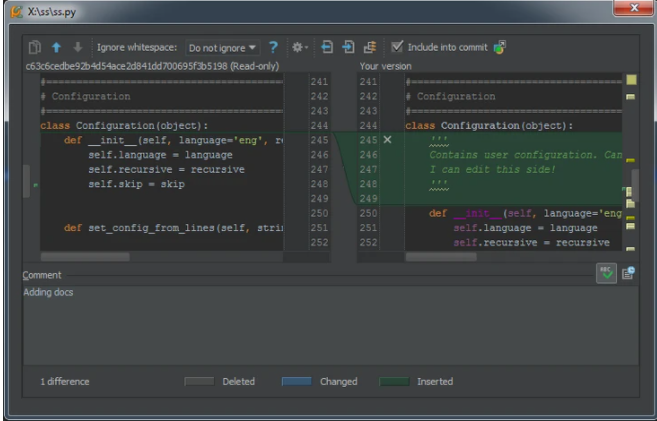Click the move to left pane icon
Viewport: 657px width, 421px height.
327,47
